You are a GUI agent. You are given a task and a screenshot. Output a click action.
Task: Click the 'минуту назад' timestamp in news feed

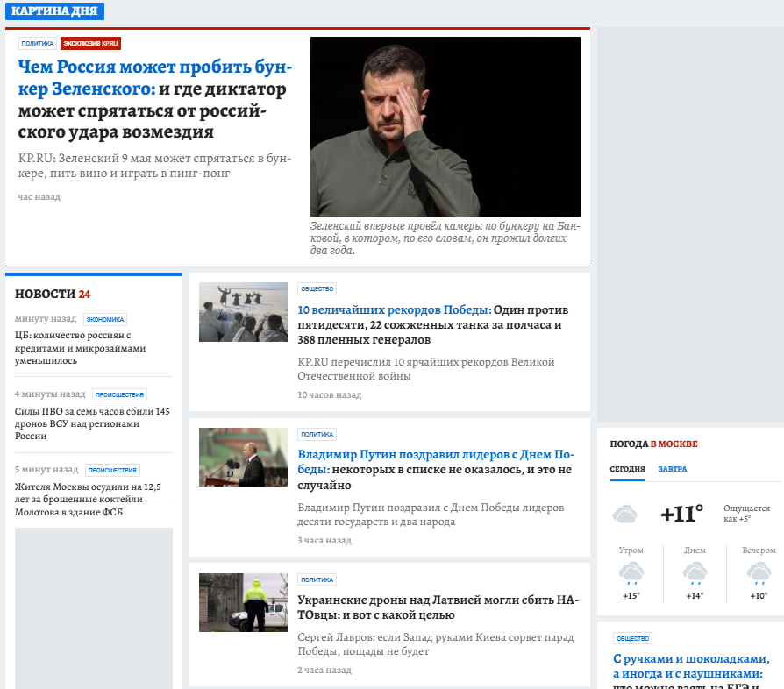pos(46,319)
